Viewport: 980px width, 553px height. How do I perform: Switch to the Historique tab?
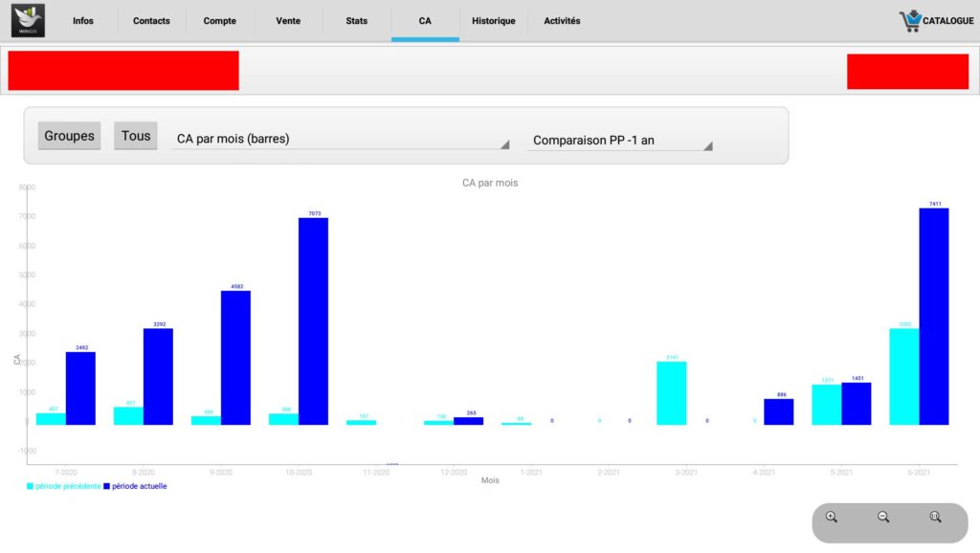tap(493, 21)
